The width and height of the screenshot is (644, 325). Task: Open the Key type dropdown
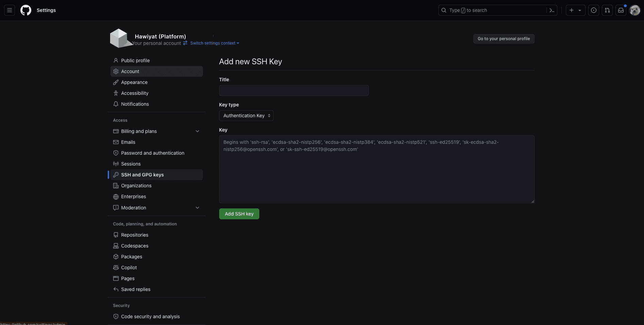click(x=246, y=116)
